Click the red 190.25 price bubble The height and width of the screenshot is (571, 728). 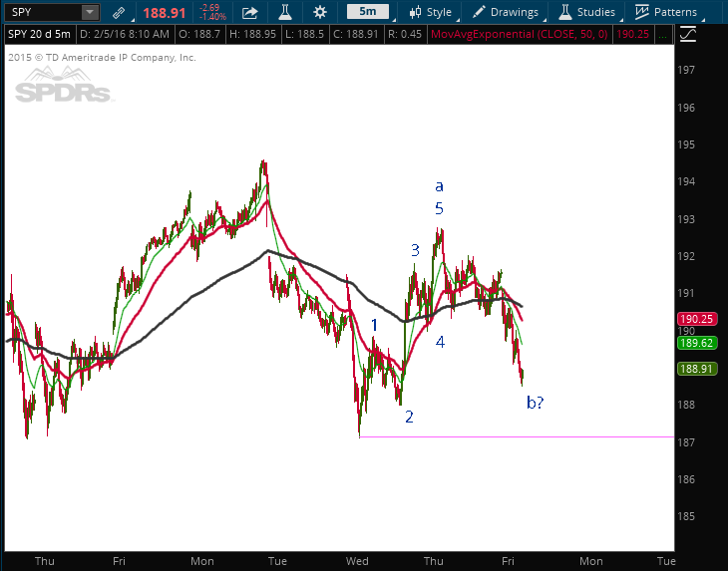point(697,319)
